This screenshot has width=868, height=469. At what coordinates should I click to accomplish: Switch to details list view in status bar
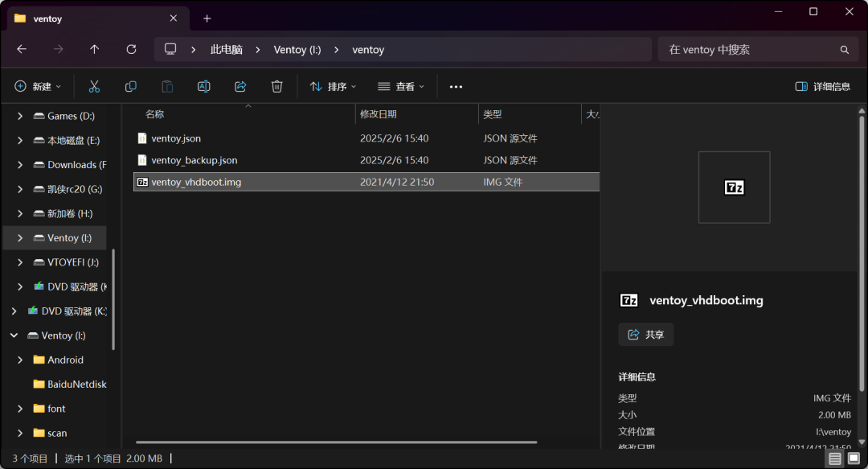835,459
